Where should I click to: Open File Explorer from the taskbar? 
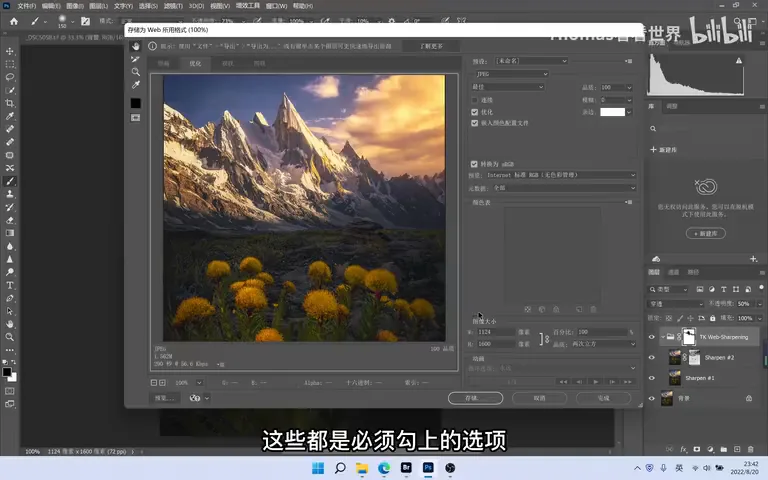tap(362, 468)
